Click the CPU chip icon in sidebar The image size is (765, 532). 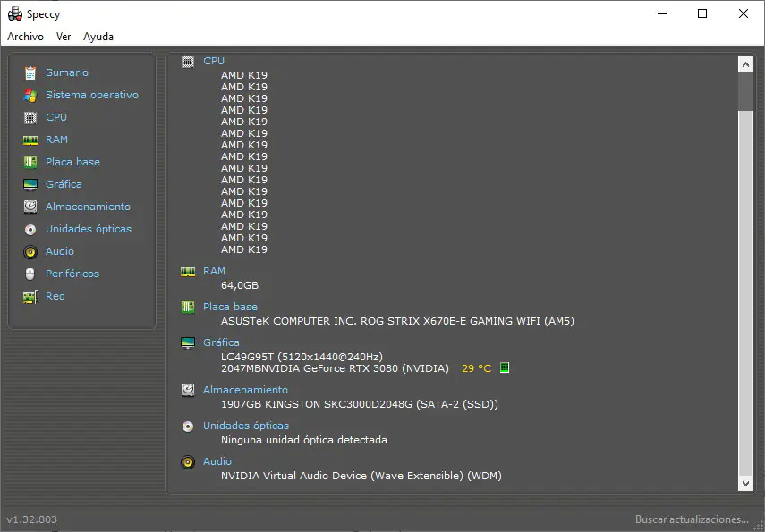pos(30,117)
